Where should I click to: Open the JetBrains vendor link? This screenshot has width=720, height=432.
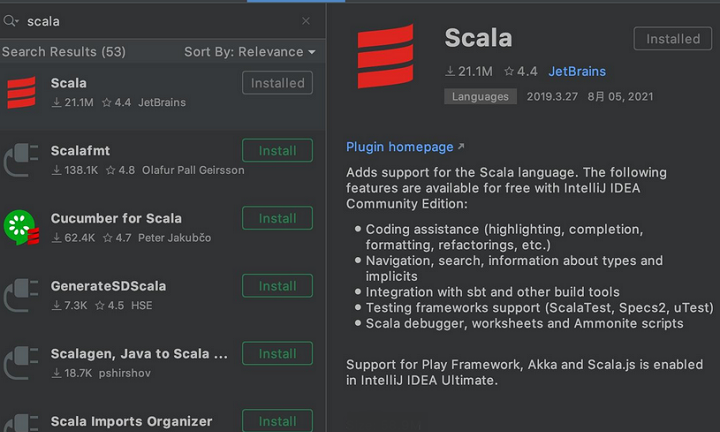[x=577, y=71]
